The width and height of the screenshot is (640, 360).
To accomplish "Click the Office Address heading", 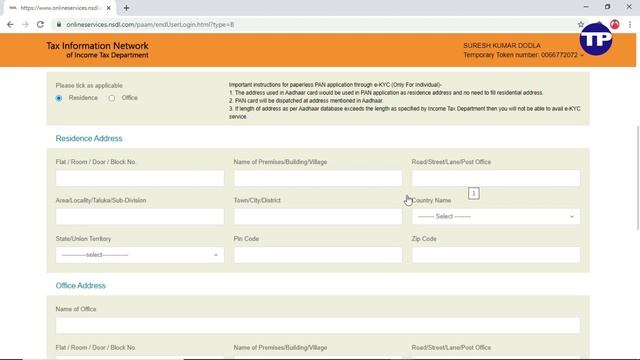I will click(80, 286).
